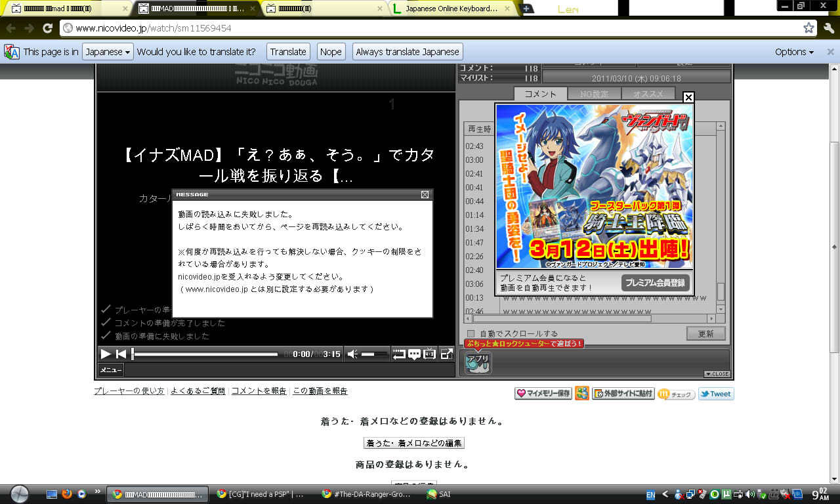Switch to the first browser tab ending in 'mad'
Image resolution: width=840 pixels, height=504 pixels.
point(69,9)
